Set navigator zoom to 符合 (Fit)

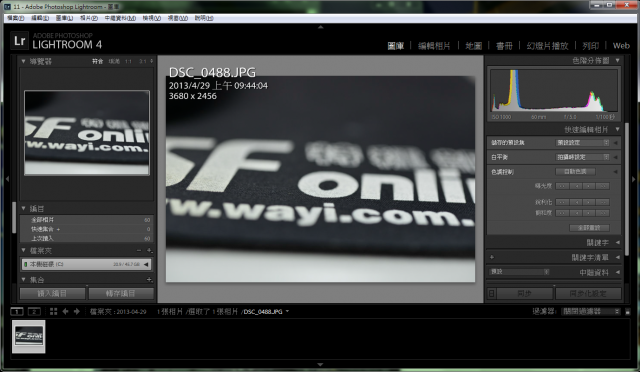pyautogui.click(x=98, y=61)
